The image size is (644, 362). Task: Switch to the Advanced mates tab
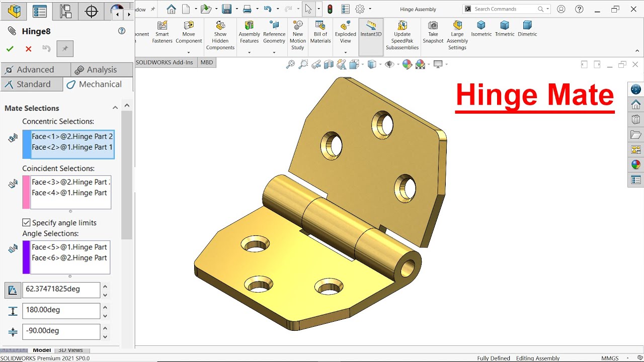coord(35,70)
